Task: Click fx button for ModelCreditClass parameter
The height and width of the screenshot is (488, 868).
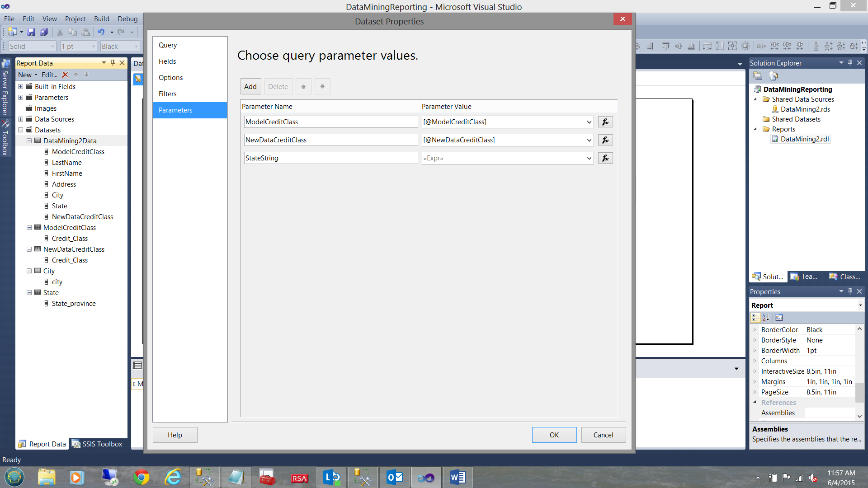Action: coord(605,122)
